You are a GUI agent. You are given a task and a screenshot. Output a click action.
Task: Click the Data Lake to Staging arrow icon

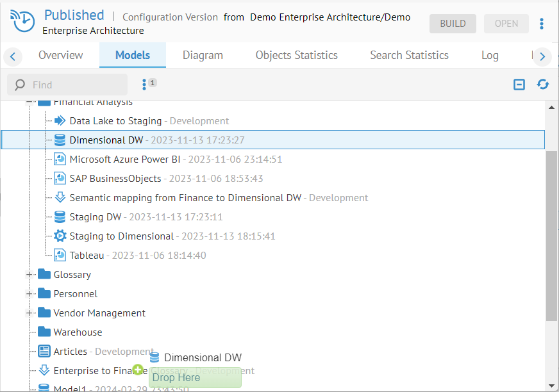click(60, 120)
